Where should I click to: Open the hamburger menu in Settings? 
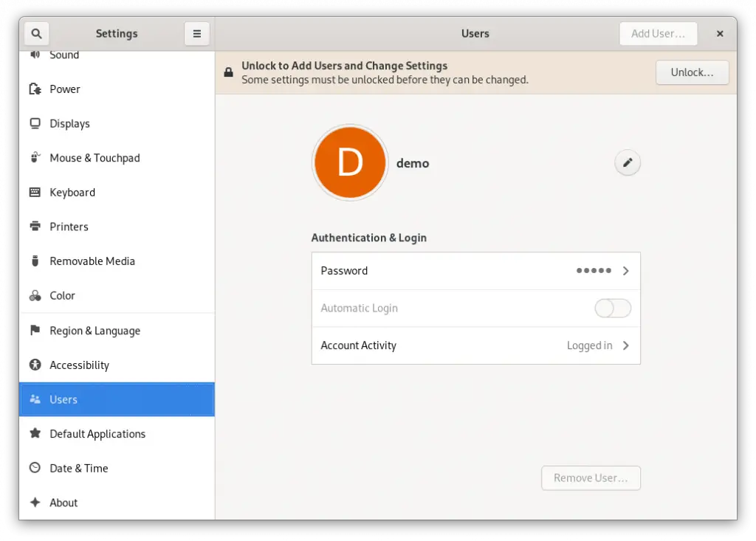point(196,33)
